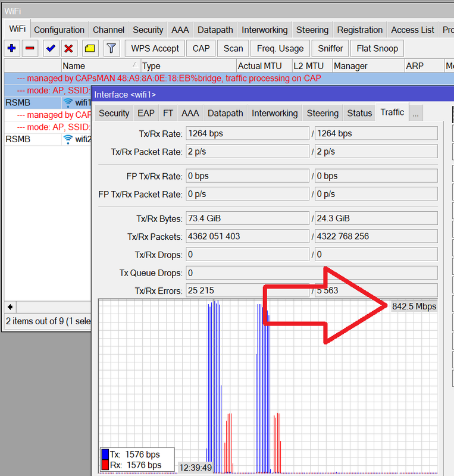Click the Rx Bytes field 24.3 GiB
Image resolution: width=454 pixels, height=476 pixels.
(376, 218)
